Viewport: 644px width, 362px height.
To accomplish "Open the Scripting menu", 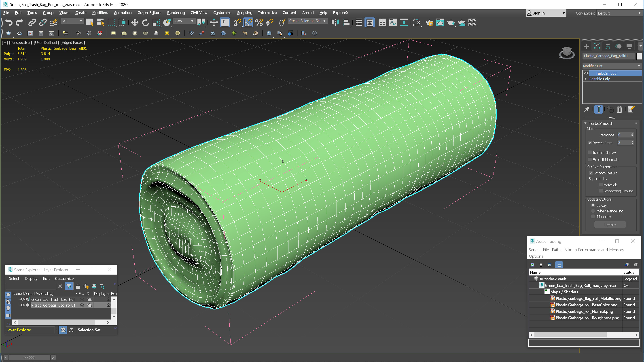I will (244, 13).
